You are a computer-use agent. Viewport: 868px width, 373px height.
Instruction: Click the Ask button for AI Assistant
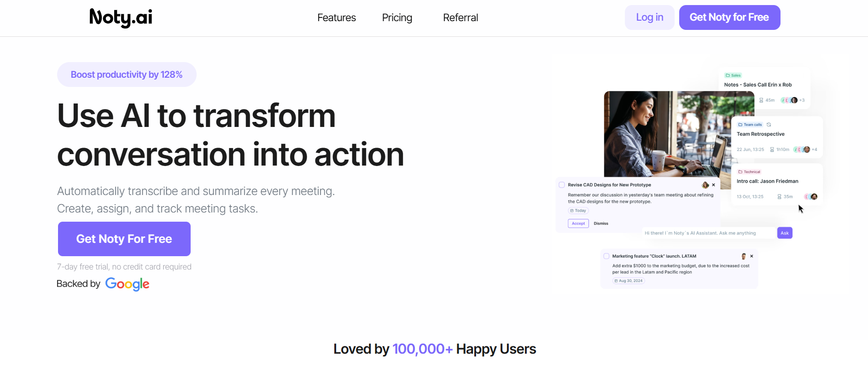[x=785, y=233]
